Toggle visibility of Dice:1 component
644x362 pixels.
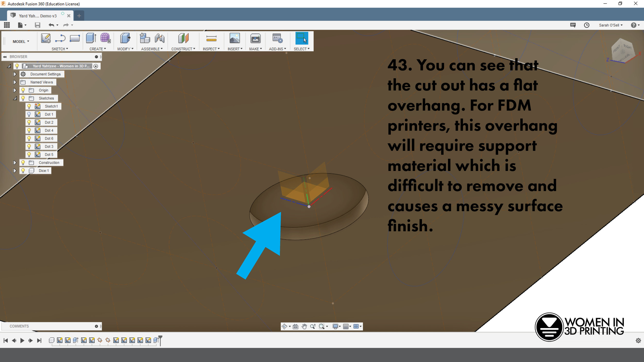click(x=23, y=170)
